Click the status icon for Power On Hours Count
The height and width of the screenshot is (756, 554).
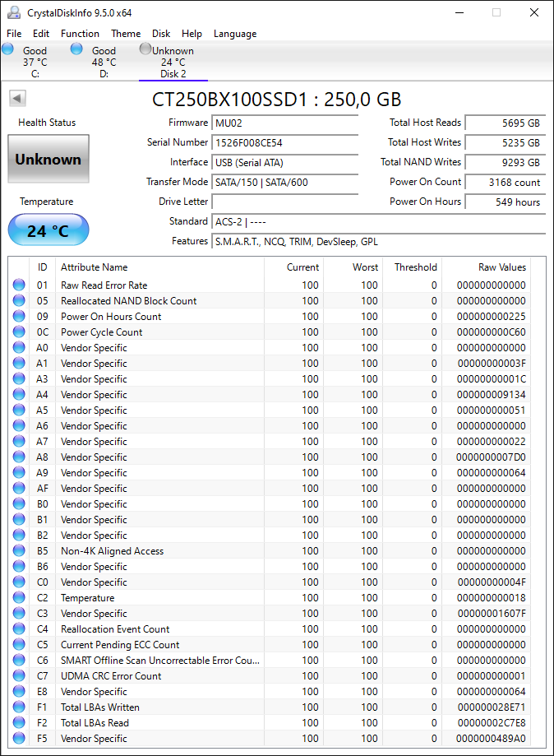(19, 316)
